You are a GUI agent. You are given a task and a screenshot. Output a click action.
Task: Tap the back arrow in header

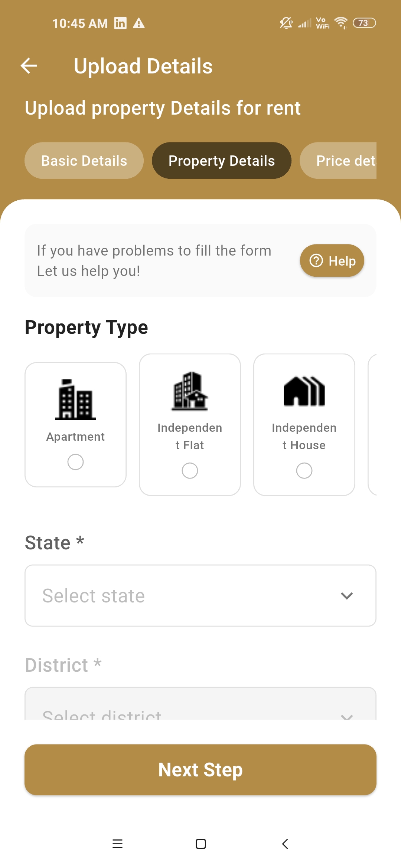tap(29, 66)
